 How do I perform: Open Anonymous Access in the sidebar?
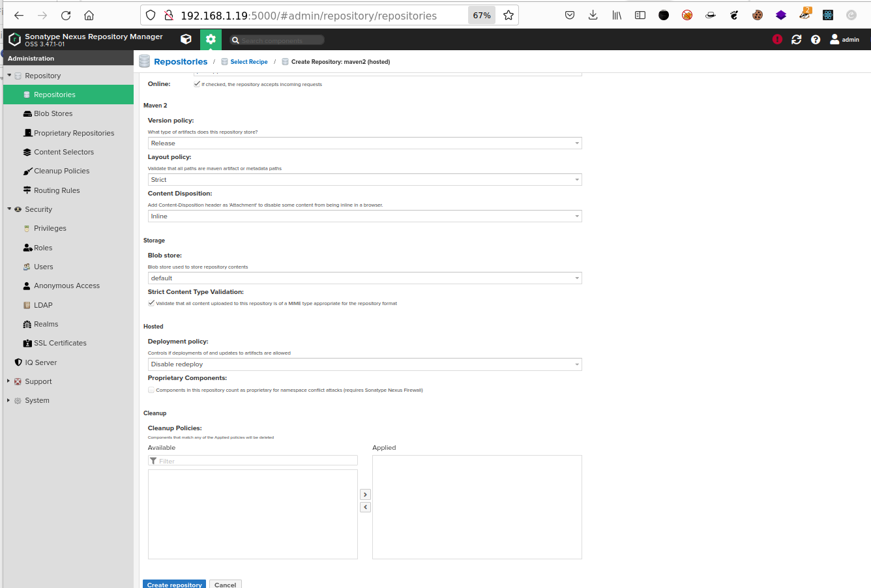[68, 286]
